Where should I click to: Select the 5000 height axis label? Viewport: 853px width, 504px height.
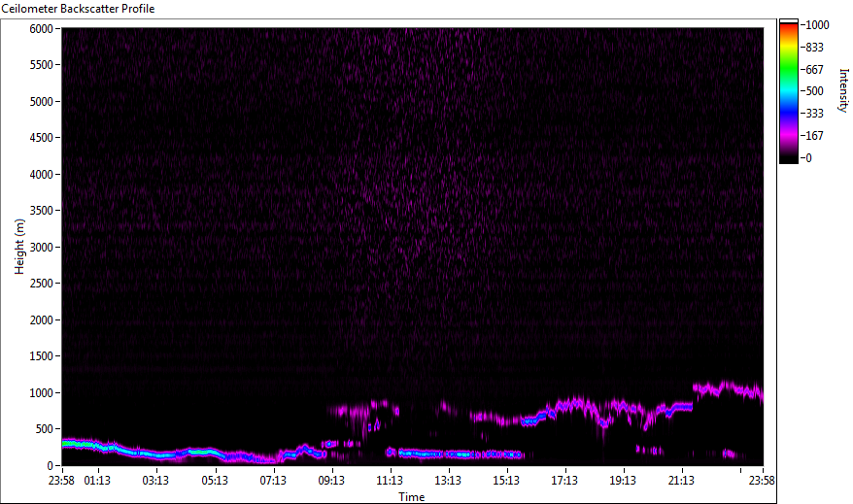pyautogui.click(x=42, y=102)
